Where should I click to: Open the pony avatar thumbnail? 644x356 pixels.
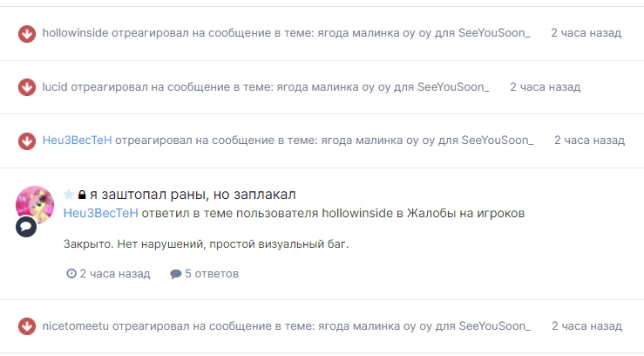[x=36, y=204]
